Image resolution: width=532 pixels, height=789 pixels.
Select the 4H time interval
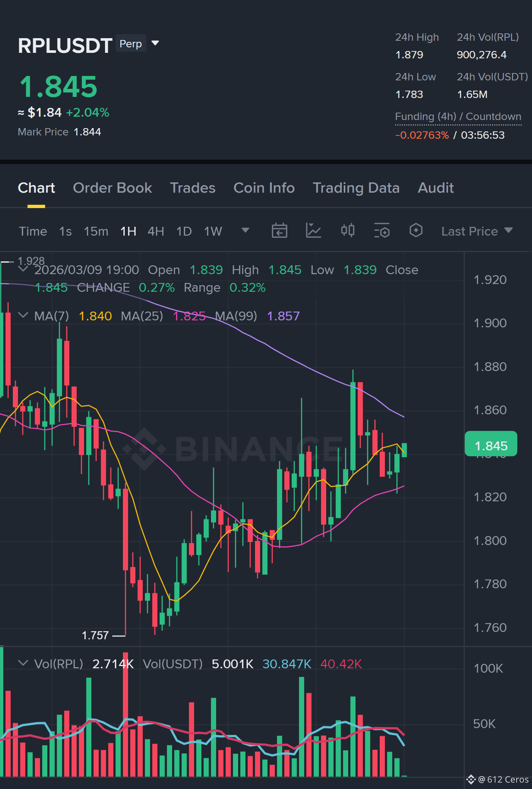pyautogui.click(x=156, y=232)
